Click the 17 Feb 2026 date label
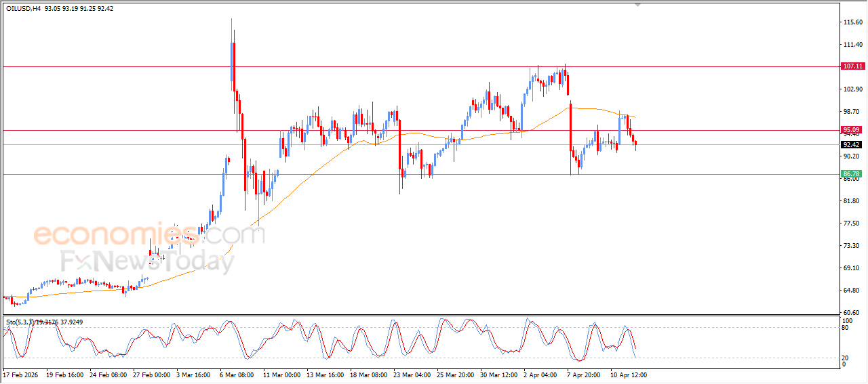 click(20, 375)
